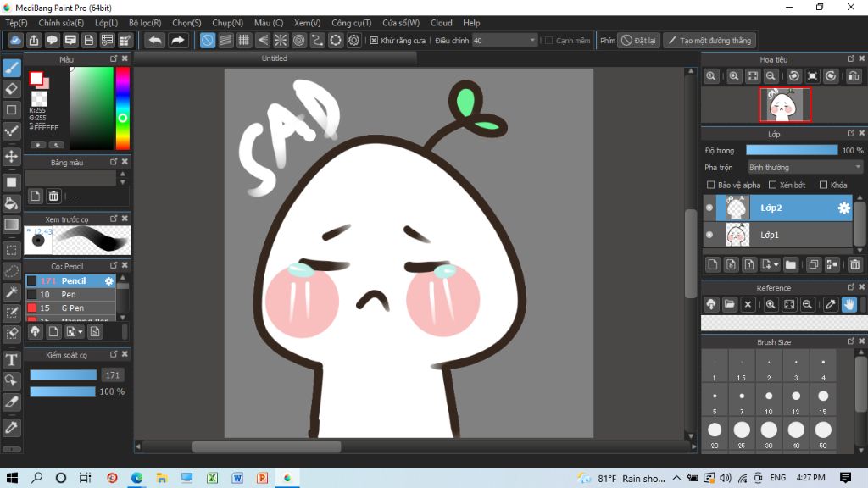Choose brush size preset 10
Viewport: 868px width, 488px height.
point(769,401)
